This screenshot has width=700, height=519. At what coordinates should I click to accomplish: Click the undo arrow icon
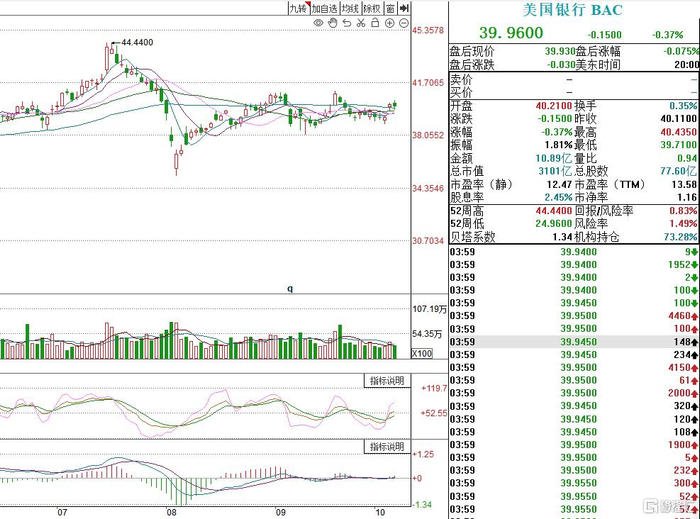[x=347, y=23]
